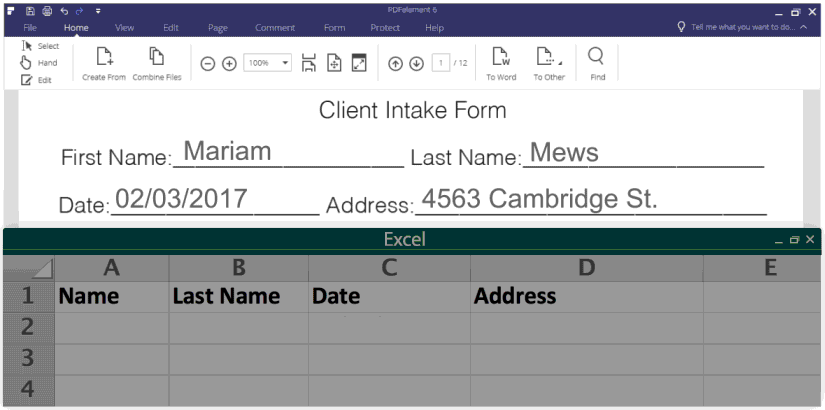Open the Comment tab

point(275,28)
